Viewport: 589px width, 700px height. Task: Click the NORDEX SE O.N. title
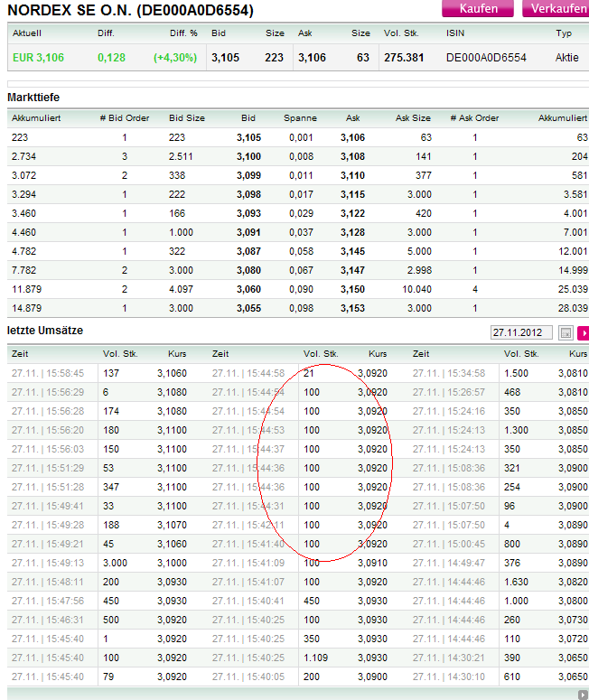pos(130,10)
